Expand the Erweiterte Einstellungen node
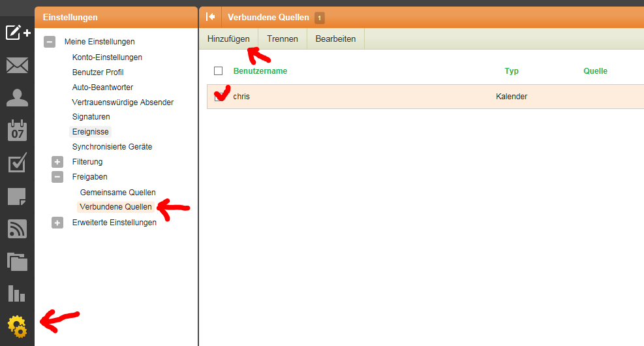 [57, 223]
